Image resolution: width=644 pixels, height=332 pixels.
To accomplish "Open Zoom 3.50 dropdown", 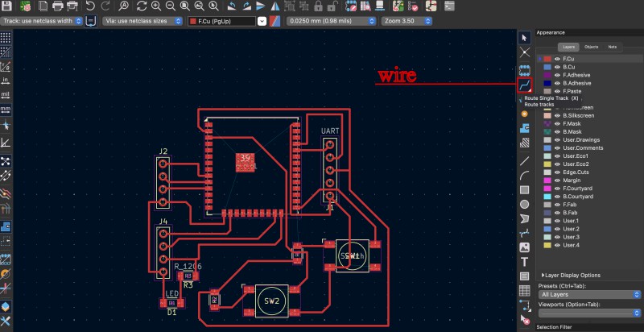I will pyautogui.click(x=407, y=21).
